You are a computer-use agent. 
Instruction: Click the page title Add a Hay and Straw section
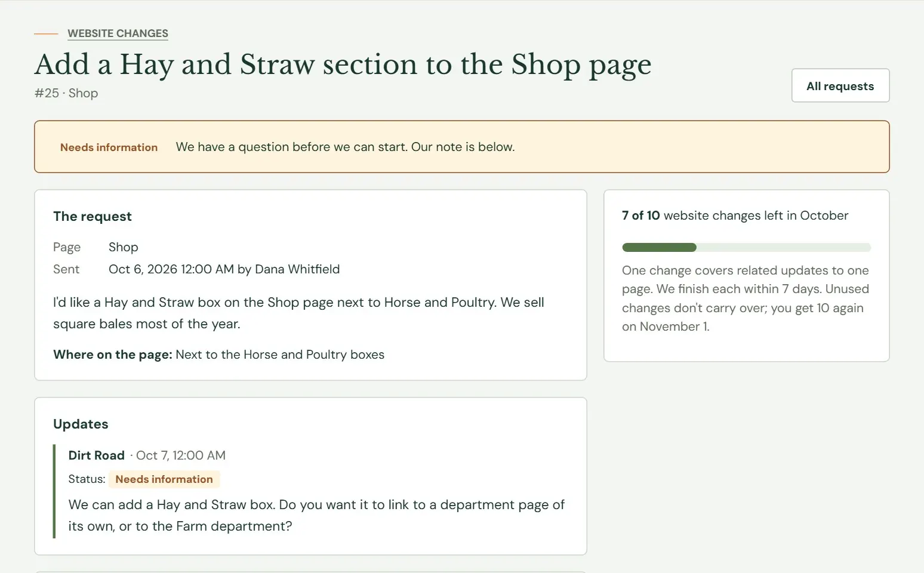point(343,64)
